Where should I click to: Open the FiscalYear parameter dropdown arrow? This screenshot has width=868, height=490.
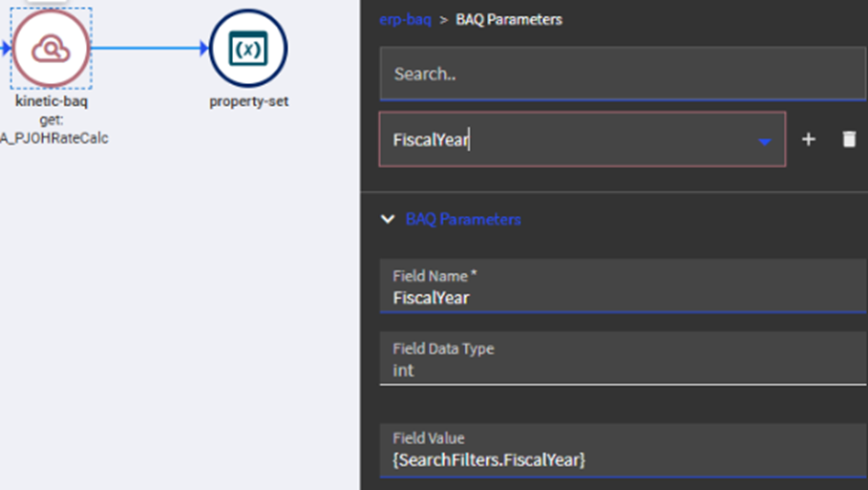(764, 141)
